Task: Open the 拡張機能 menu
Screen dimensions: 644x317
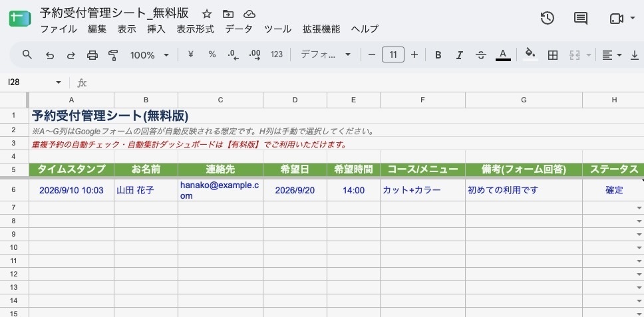Action: pos(321,29)
